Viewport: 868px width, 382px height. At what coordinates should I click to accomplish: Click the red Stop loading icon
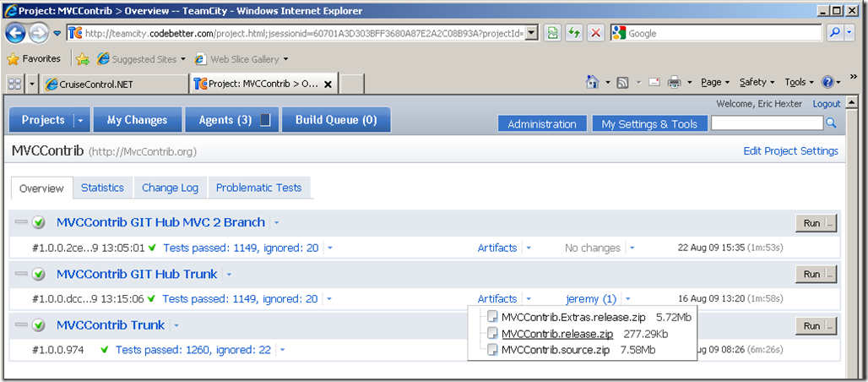(595, 33)
